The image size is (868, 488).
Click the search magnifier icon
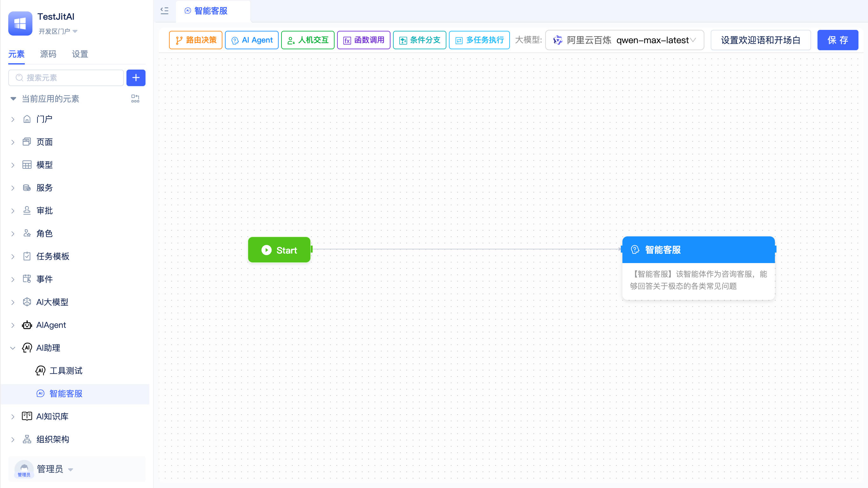20,78
